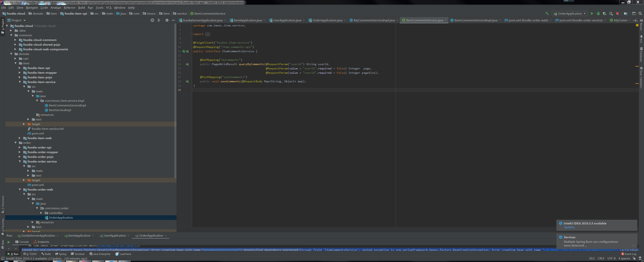Open Project Structure icon in toolbar
Image resolution: width=644 pixels, height=262 pixels.
coord(625,13)
